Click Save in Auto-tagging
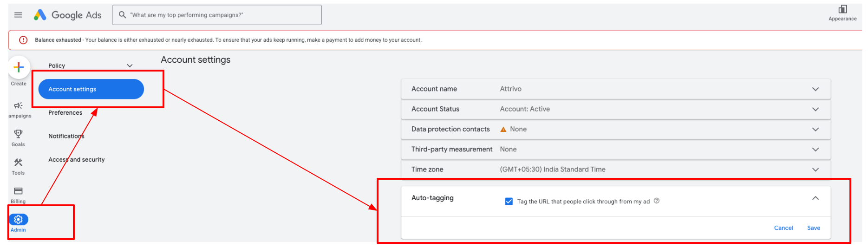The width and height of the screenshot is (868, 248). tap(814, 228)
